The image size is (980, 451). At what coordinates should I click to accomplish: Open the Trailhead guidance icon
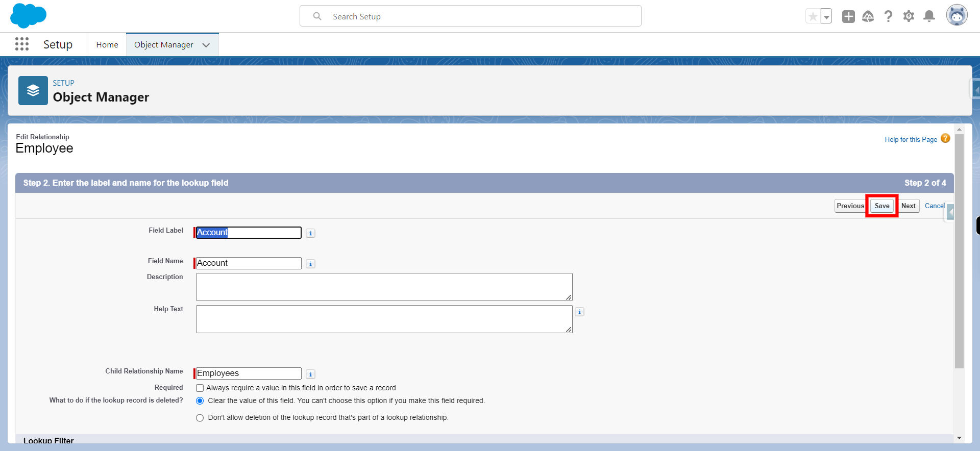coord(868,16)
